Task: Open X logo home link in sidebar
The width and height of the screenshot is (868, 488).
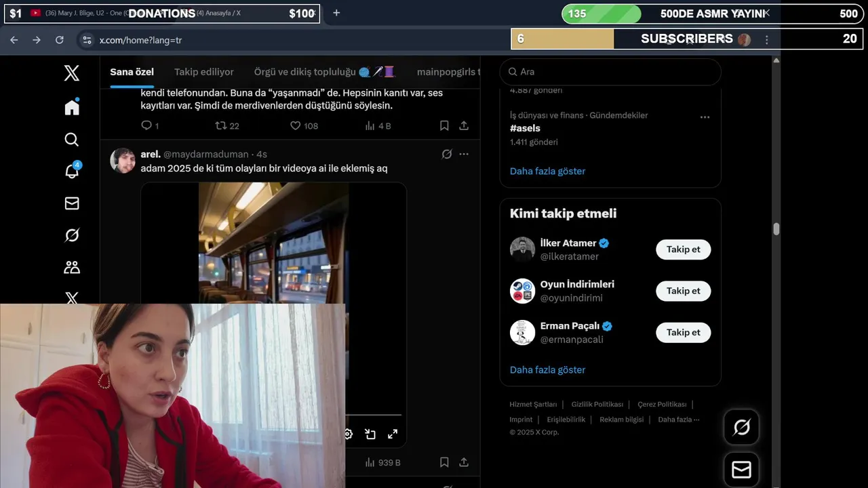Action: point(71,73)
